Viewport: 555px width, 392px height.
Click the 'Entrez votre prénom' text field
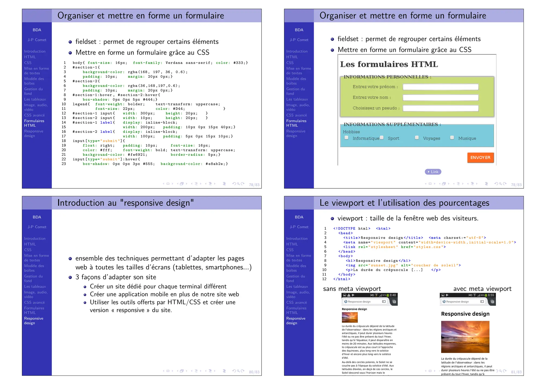coord(440,87)
